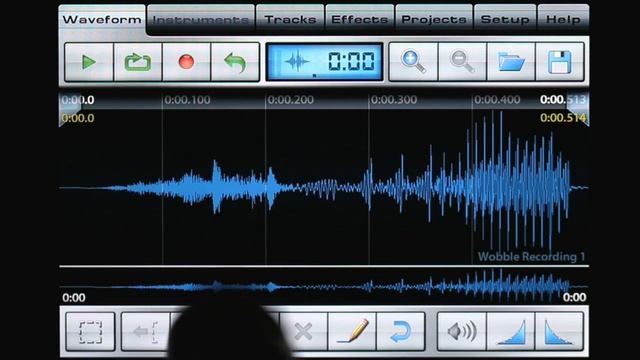This screenshot has height=360, width=640.
Task: Open the Help tab
Action: [x=563, y=19]
